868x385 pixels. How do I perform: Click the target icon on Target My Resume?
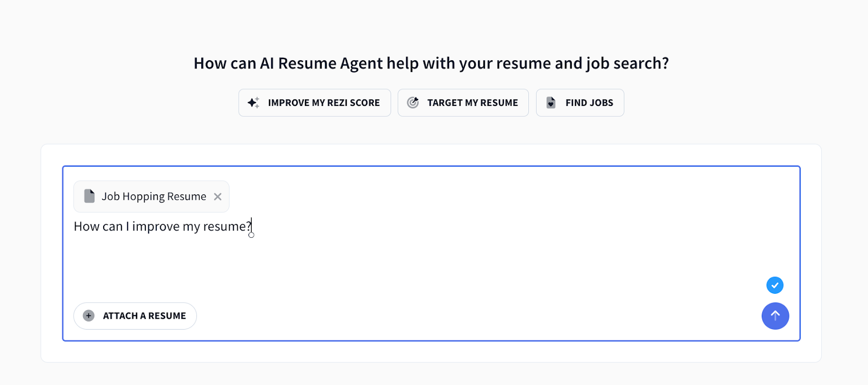pos(414,102)
